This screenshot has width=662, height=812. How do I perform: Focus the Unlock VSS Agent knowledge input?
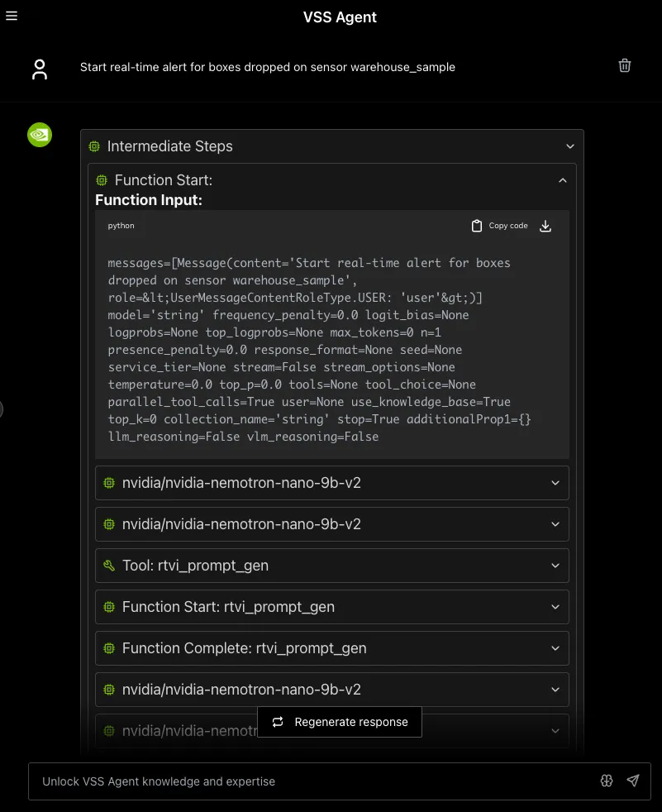[340, 781]
